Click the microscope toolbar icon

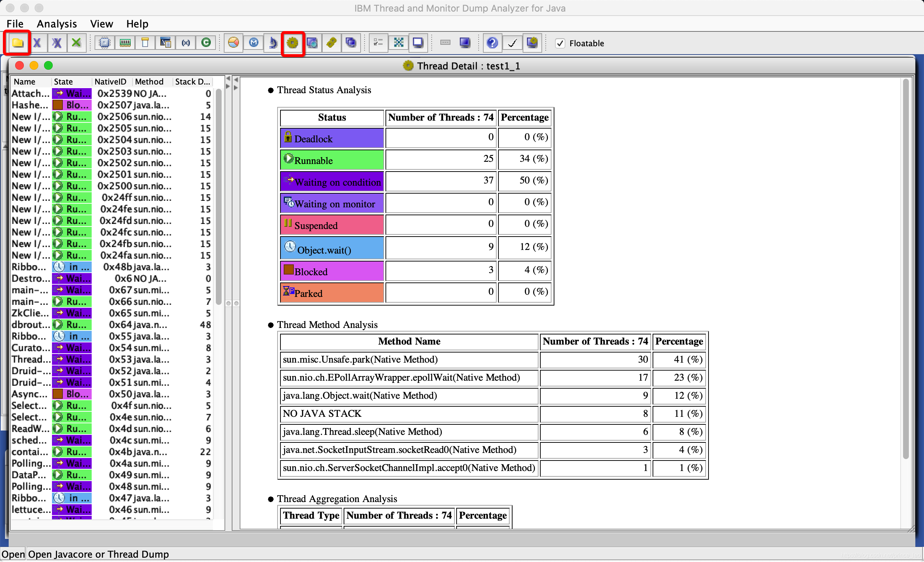point(273,43)
